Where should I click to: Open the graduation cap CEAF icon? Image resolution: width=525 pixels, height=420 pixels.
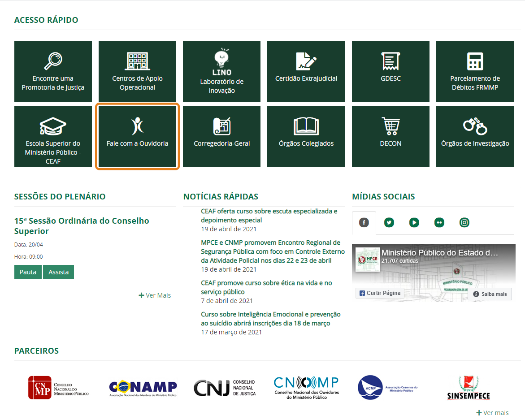coord(53,126)
